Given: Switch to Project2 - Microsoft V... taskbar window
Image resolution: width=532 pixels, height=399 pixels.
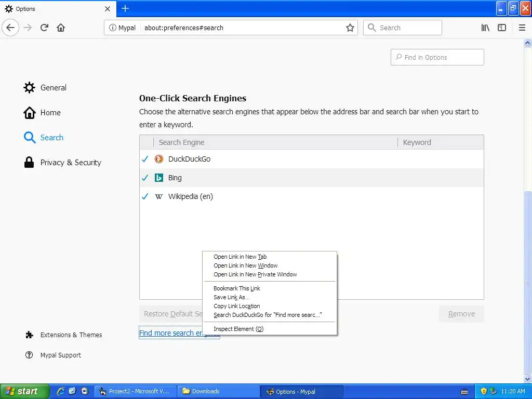Looking at the screenshot, I should [x=136, y=391].
